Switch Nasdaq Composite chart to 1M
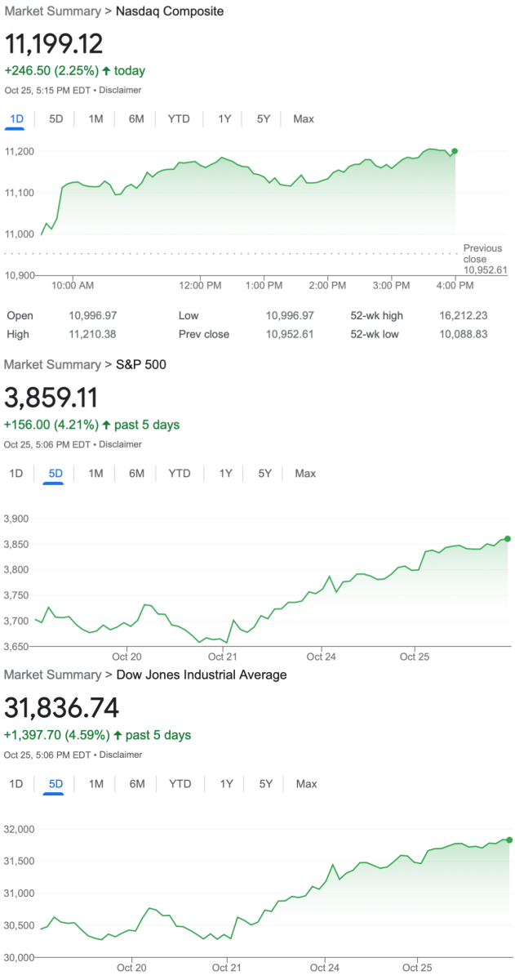This screenshot has width=515, height=980. pos(95,119)
